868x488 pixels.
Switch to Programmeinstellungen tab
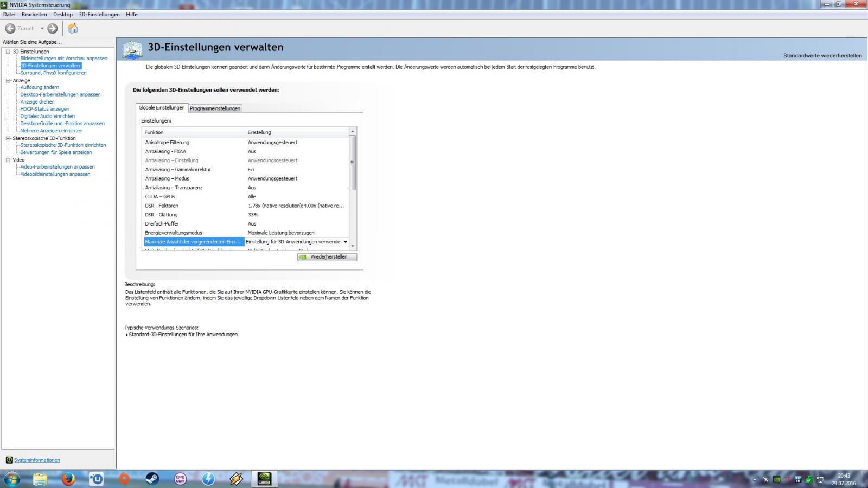(x=215, y=108)
